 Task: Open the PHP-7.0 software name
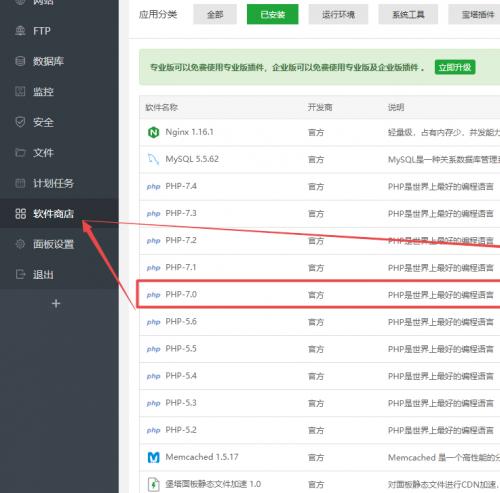coord(181,295)
